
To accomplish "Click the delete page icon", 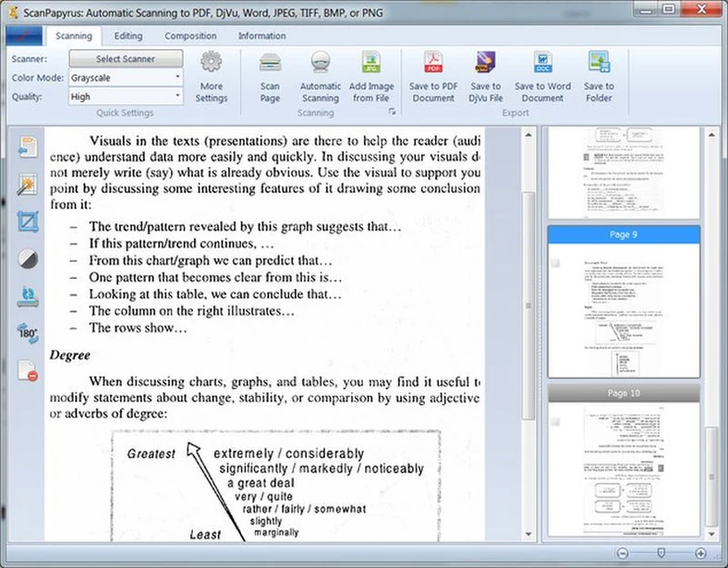I will click(x=28, y=371).
